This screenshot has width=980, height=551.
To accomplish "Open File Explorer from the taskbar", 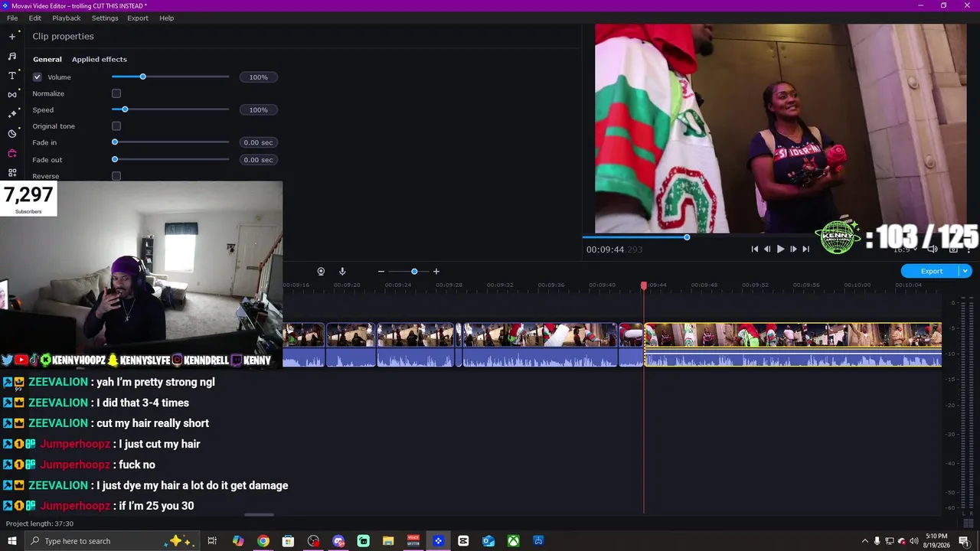I will pos(388,541).
